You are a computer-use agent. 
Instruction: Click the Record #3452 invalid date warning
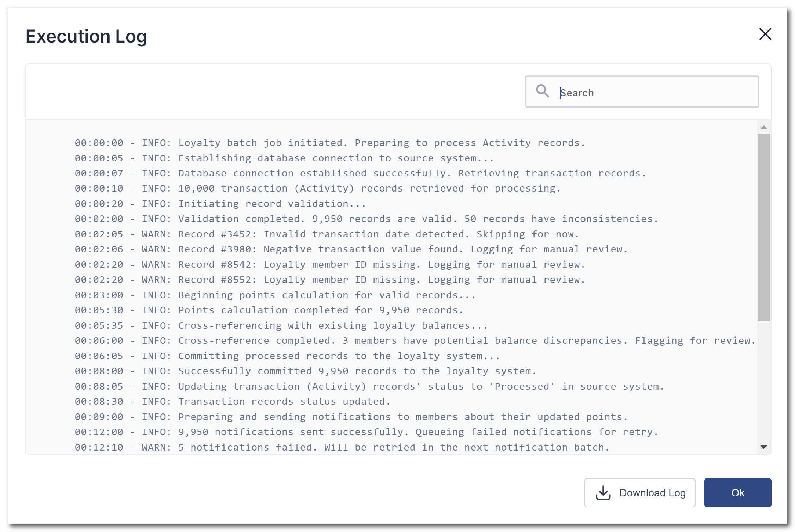(x=327, y=234)
